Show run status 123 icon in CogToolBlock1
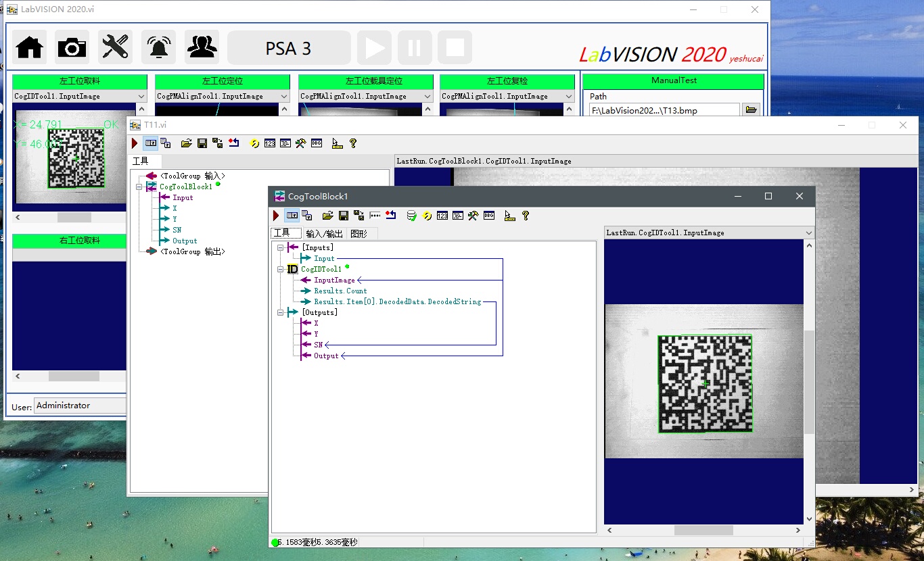Viewport: 924px width, 561px height. 442,216
